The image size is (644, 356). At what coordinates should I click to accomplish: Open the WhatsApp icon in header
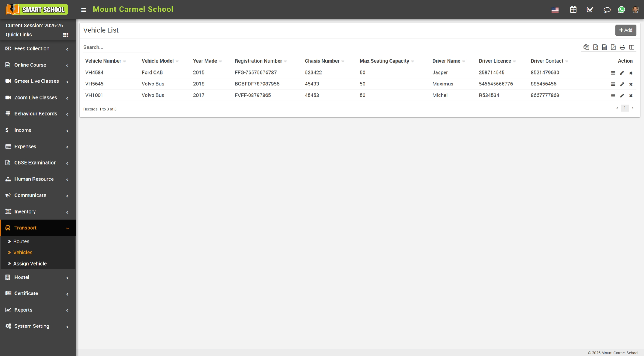(621, 10)
